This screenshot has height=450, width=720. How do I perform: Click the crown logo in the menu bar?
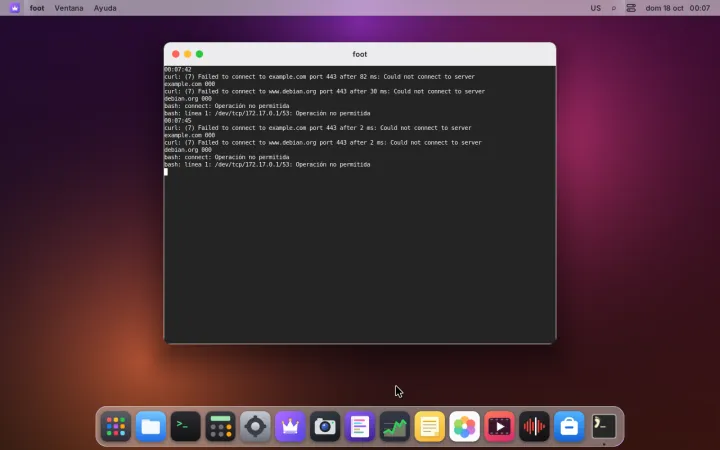15,8
